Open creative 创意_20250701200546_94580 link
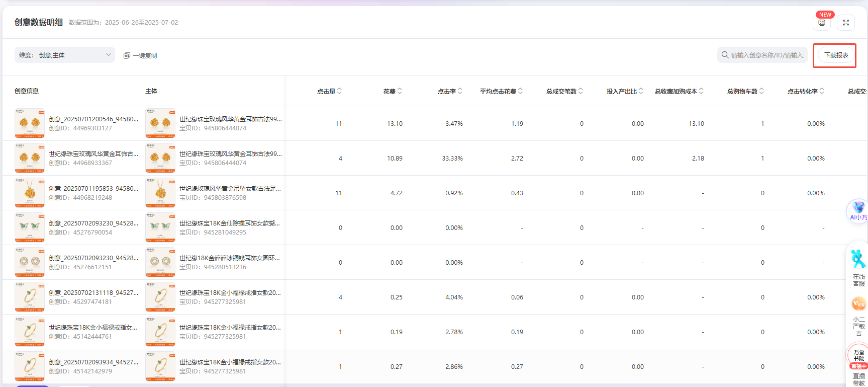Image resolution: width=868 pixels, height=387 pixels. click(93, 119)
